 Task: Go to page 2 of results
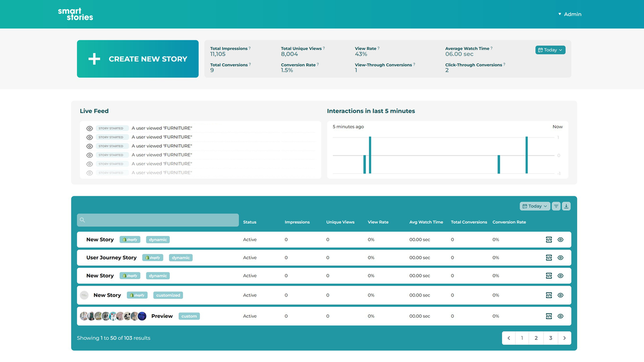point(536,338)
